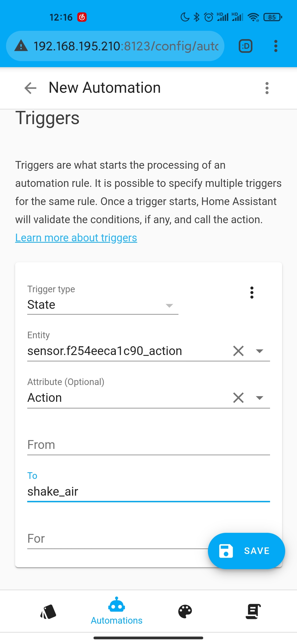Open the New Automation overflow menu
The width and height of the screenshot is (297, 644).
266,88
